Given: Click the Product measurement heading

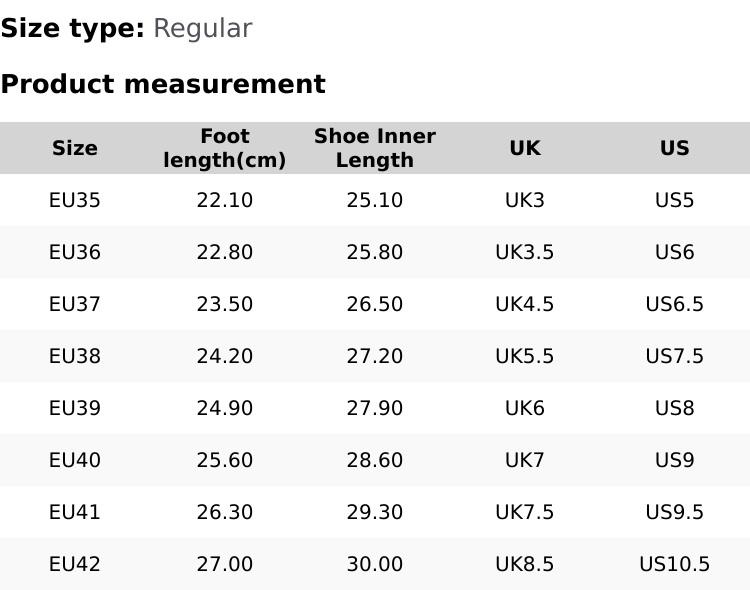Looking at the screenshot, I should pos(163,84).
